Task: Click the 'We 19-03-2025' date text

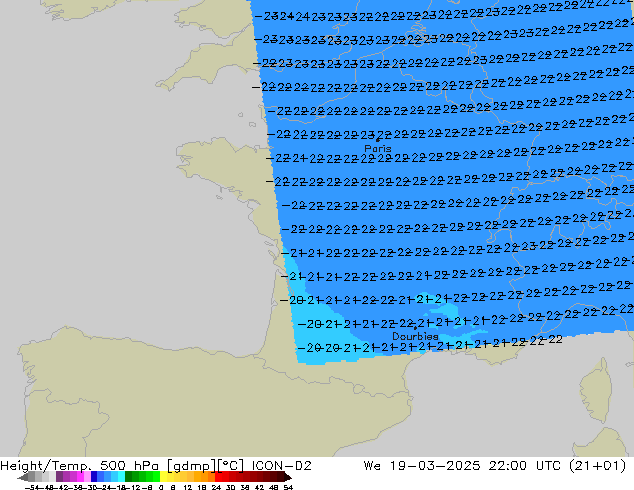Action: coord(422,466)
